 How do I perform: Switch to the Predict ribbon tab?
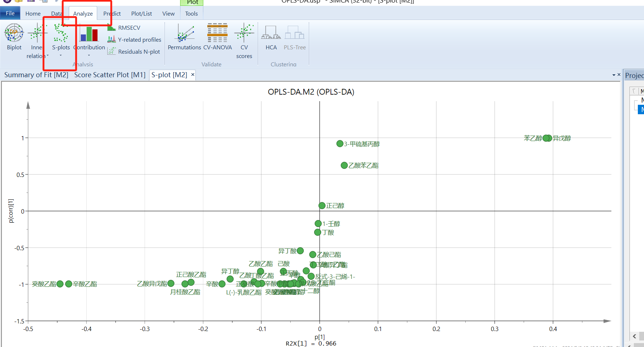coord(112,14)
